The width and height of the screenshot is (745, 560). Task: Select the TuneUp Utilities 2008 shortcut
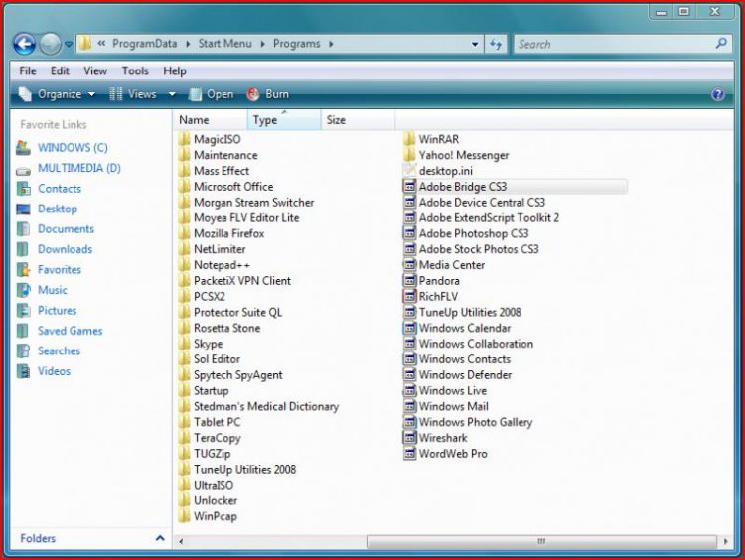click(462, 312)
